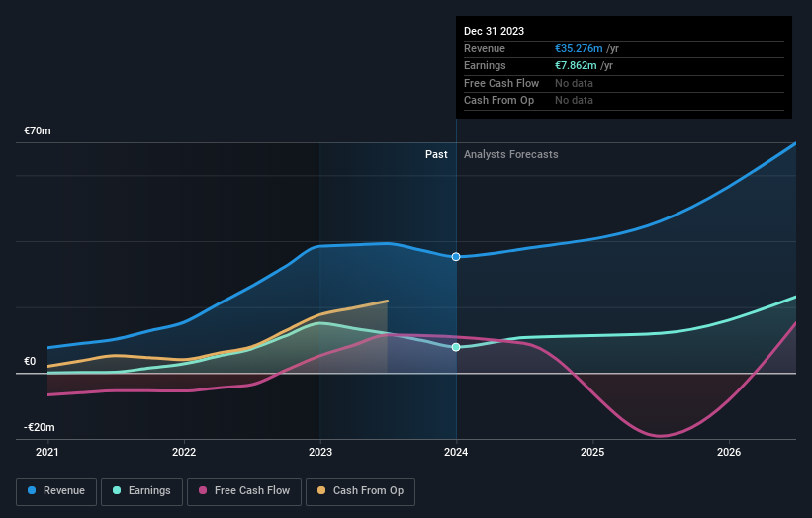Toggle the Free Cash Flow legend button
This screenshot has height=518, width=812.
click(x=244, y=491)
